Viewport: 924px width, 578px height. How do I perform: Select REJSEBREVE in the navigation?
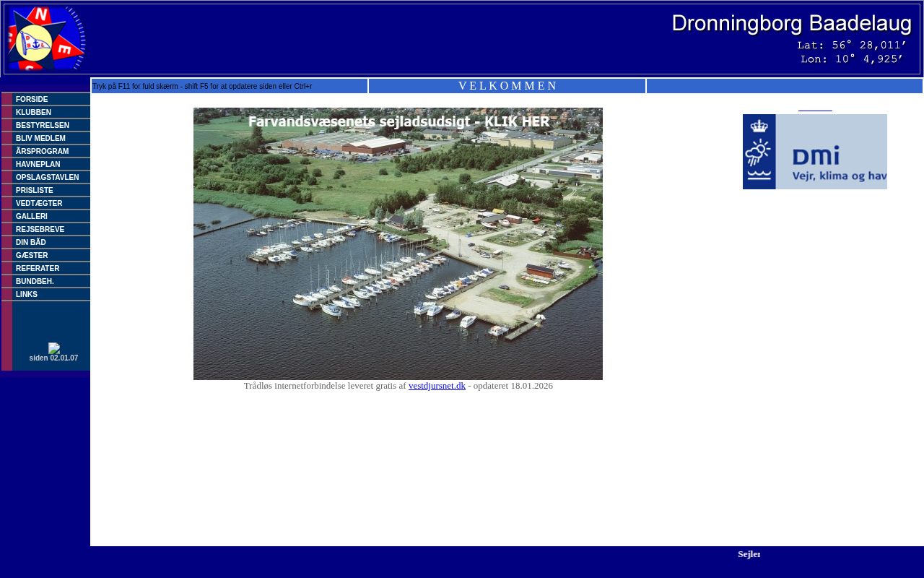pyautogui.click(x=40, y=230)
